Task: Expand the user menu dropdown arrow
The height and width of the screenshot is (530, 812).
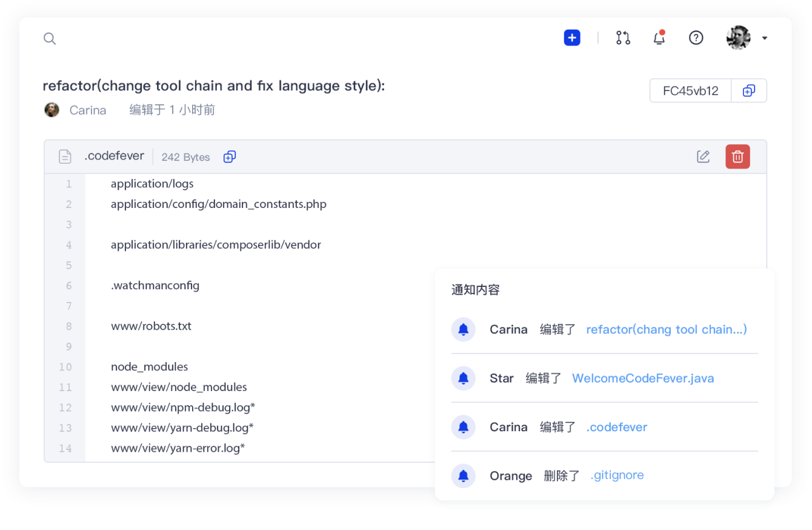Action: pyautogui.click(x=765, y=38)
